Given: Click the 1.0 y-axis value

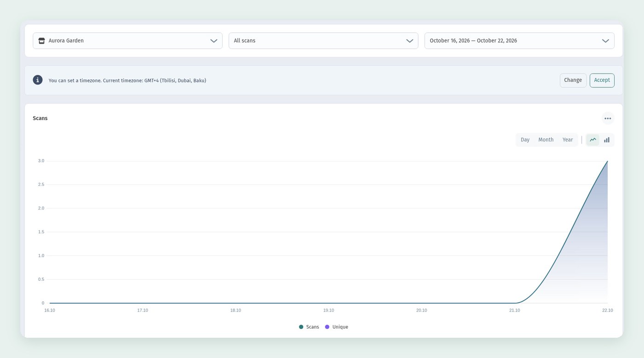Looking at the screenshot, I should [41, 255].
